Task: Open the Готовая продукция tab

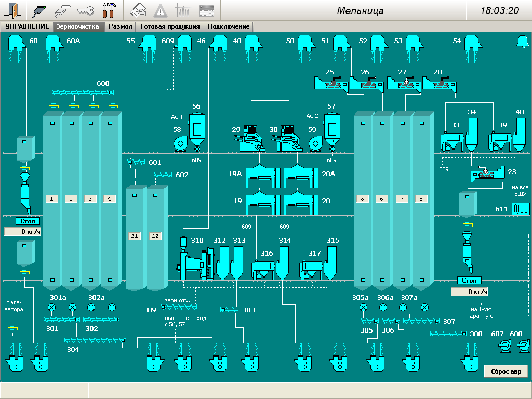Action: [169, 26]
